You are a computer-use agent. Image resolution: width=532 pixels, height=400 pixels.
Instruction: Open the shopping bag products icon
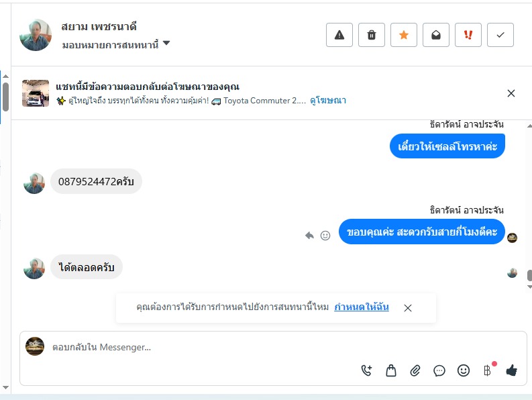tap(391, 370)
